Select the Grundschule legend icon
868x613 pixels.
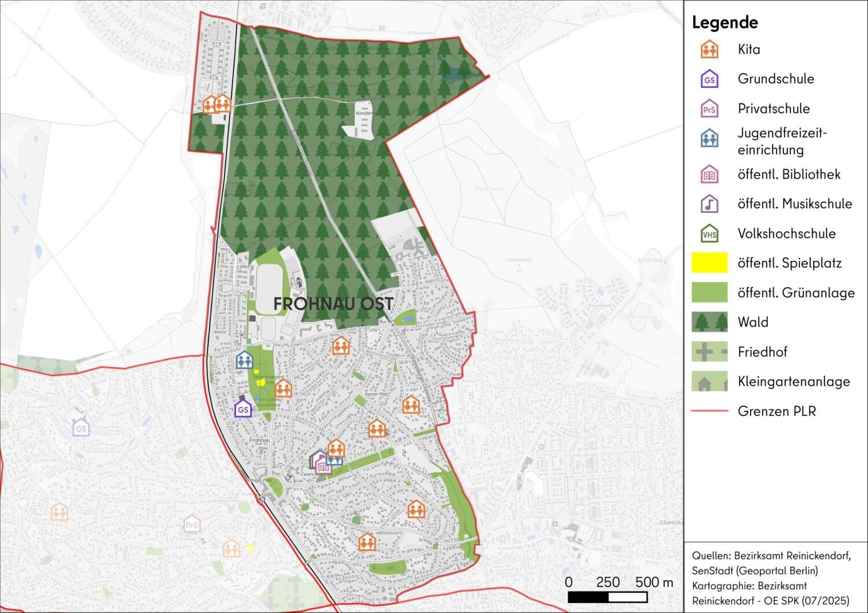709,79
